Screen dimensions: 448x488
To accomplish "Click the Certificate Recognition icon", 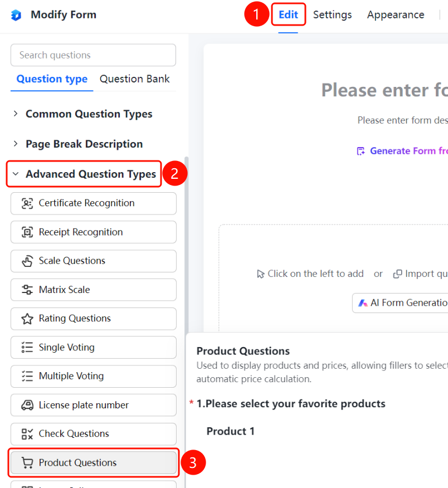I will coord(27,203).
